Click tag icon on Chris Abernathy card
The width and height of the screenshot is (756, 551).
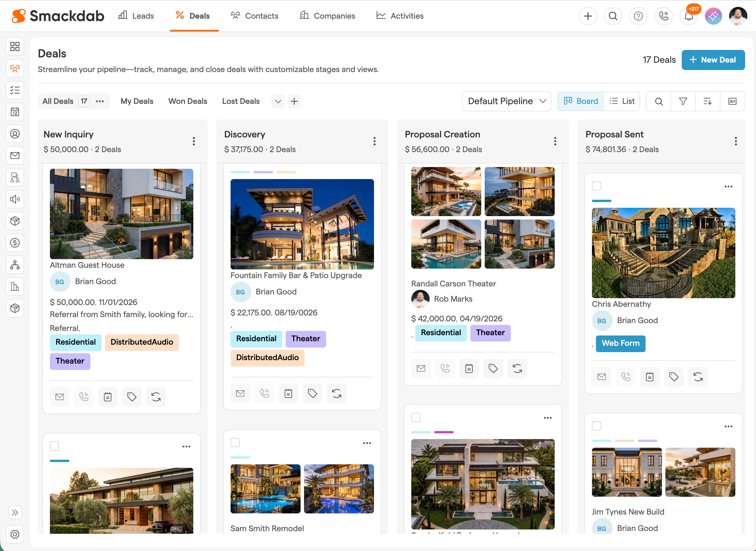[674, 377]
